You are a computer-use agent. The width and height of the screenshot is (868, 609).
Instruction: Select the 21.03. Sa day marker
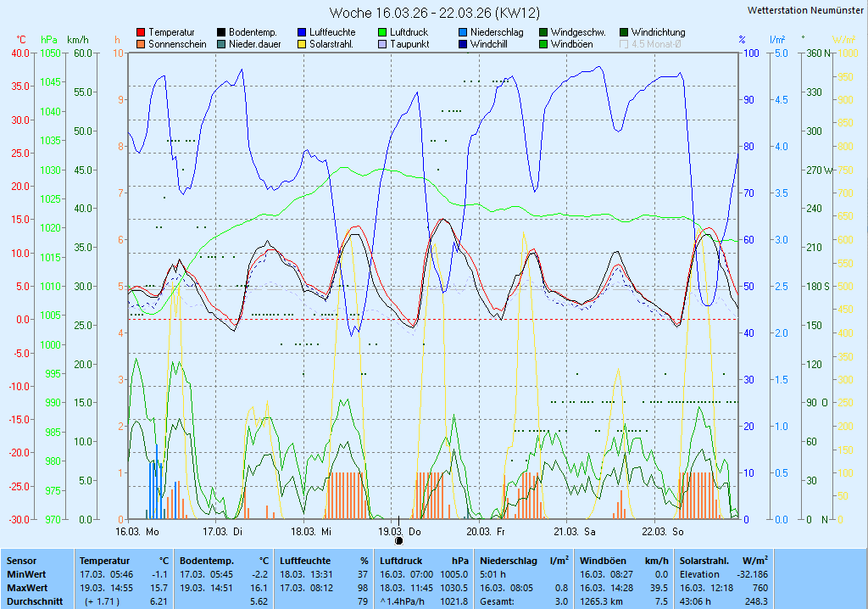click(574, 531)
